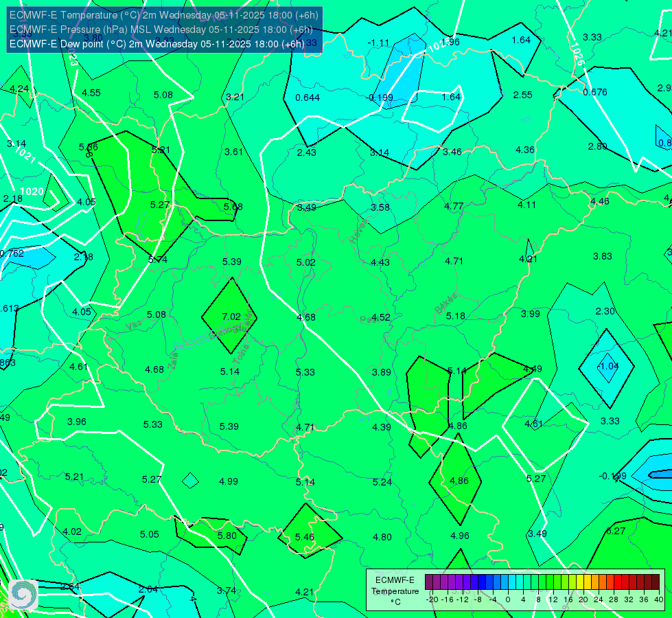Click the Vas region name
The image size is (672, 618).
point(134,325)
